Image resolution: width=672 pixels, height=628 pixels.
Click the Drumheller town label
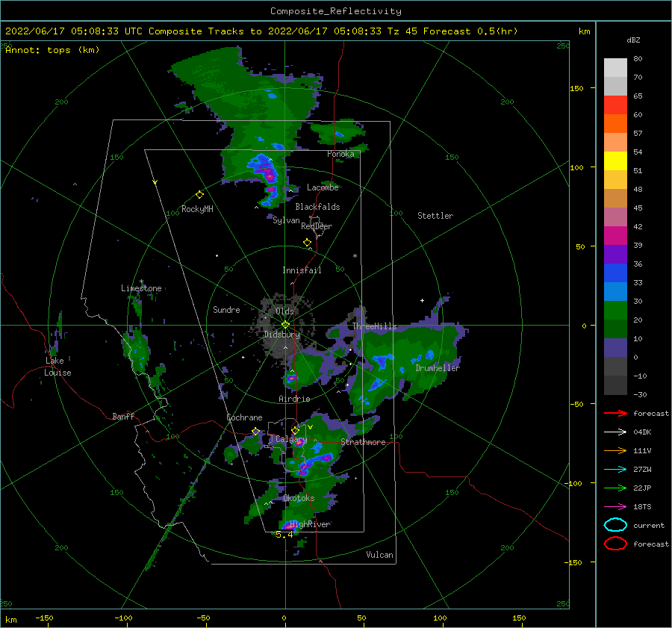tap(438, 368)
